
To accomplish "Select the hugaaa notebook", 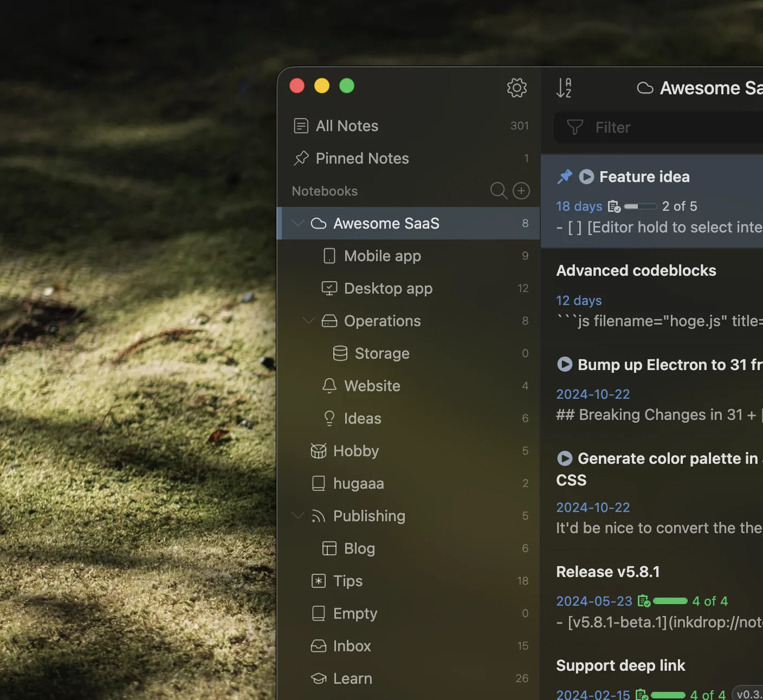I will point(409,483).
